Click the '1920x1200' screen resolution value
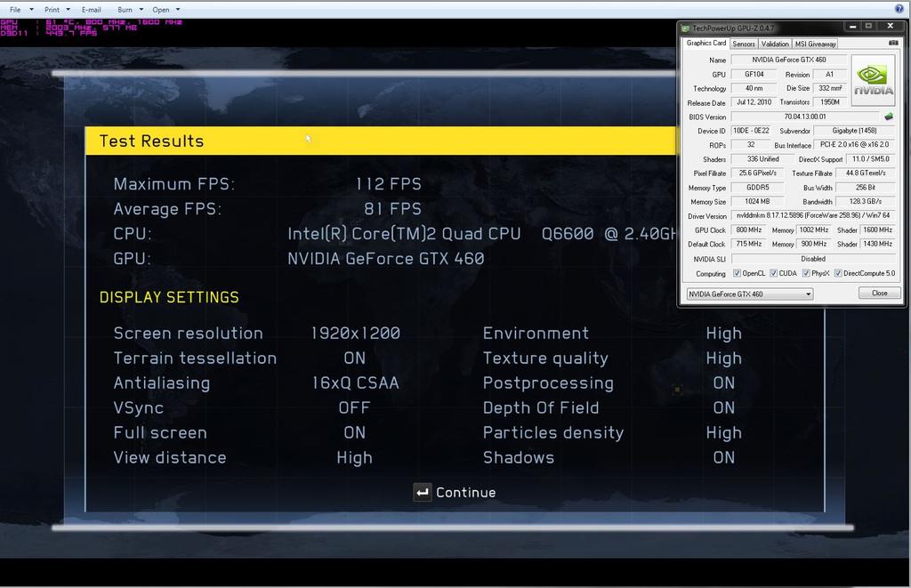Screen dimensions: 911x588 [x=356, y=334]
